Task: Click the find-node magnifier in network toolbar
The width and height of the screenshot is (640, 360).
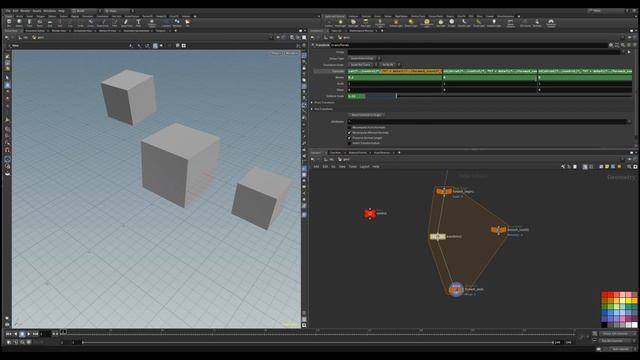Action: click(x=629, y=167)
